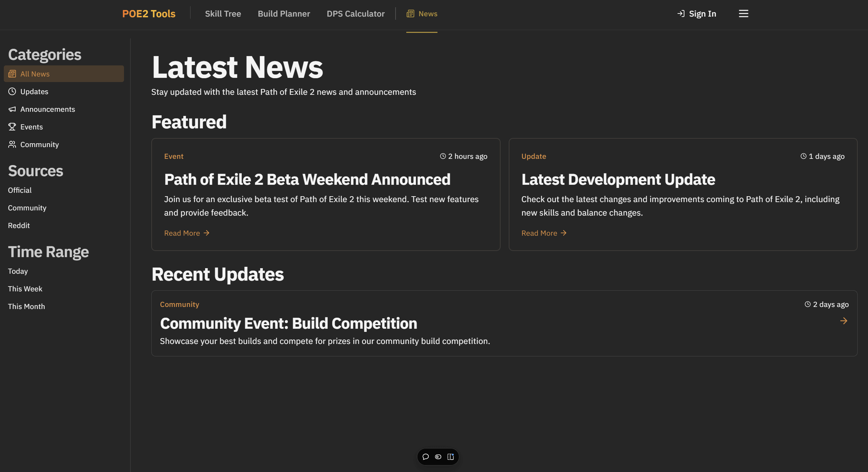
Task: Click the clock icon beside Updates category
Action: point(12,91)
